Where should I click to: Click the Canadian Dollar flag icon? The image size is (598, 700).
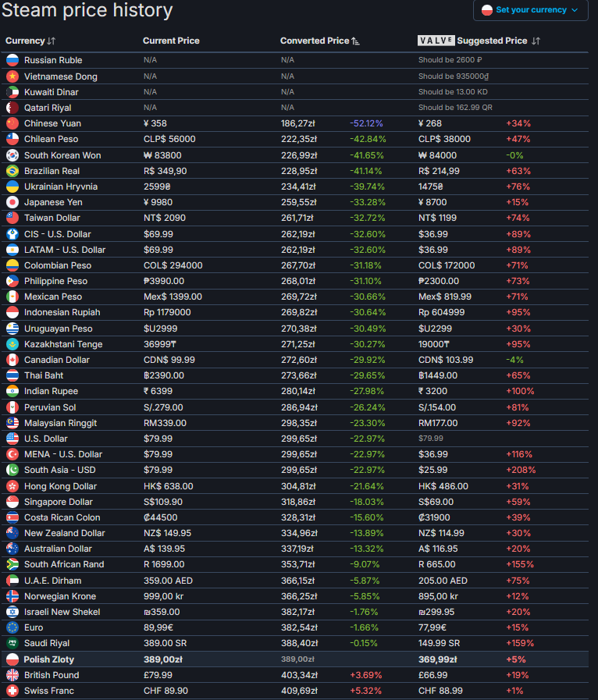click(x=12, y=360)
